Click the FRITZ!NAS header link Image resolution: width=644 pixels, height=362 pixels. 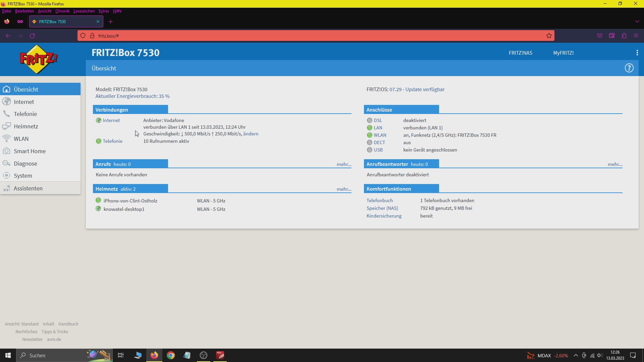point(520,53)
